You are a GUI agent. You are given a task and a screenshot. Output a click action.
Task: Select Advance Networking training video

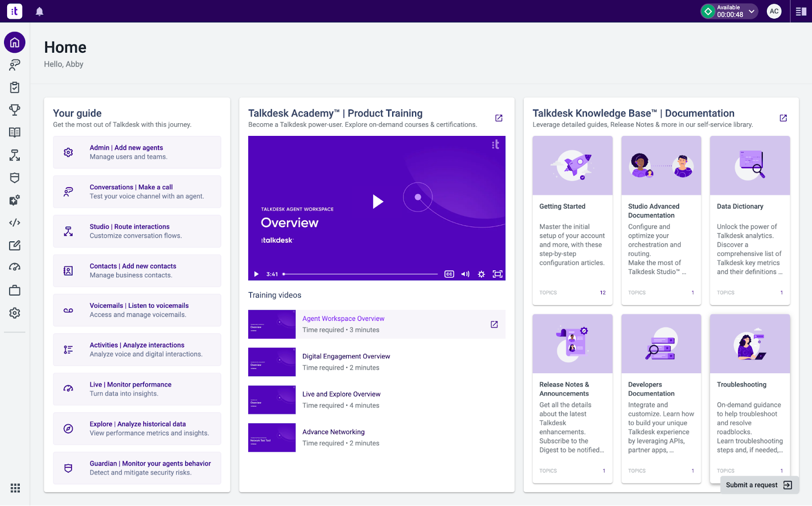point(377,438)
